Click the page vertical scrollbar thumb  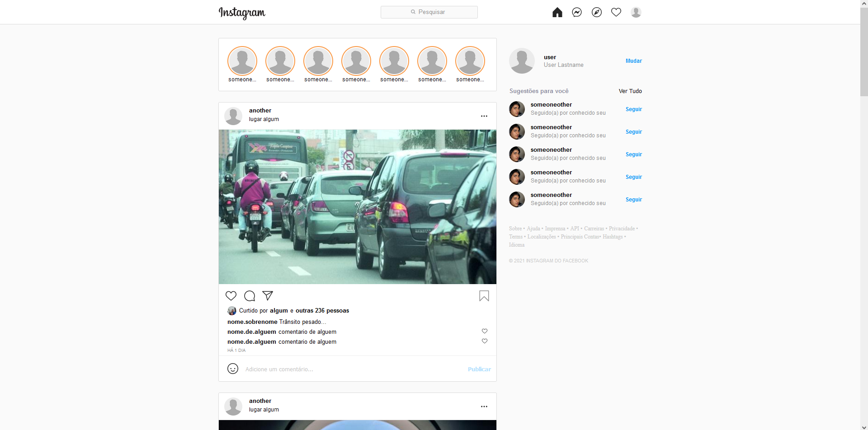864,52
